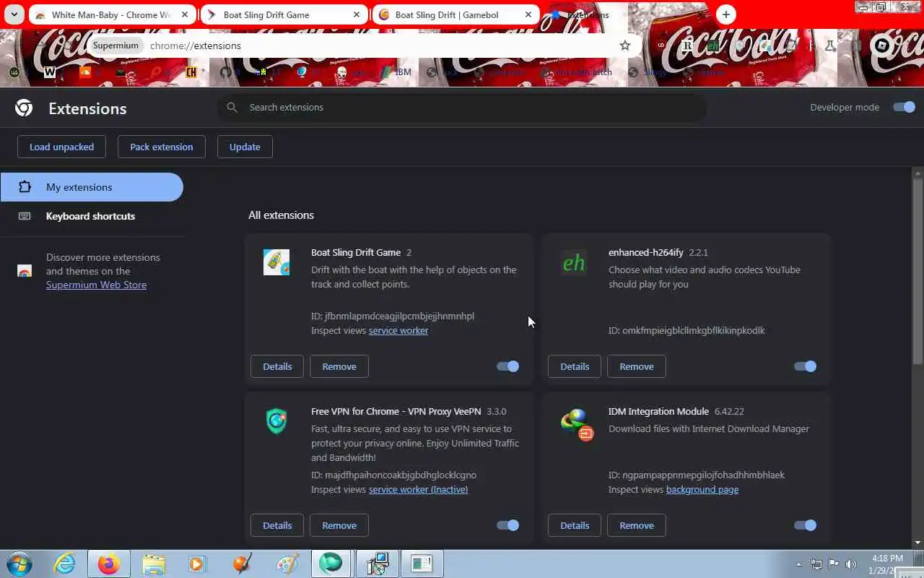The image size is (924, 578).
Task: Select the Extensions browser tab
Action: (x=627, y=14)
